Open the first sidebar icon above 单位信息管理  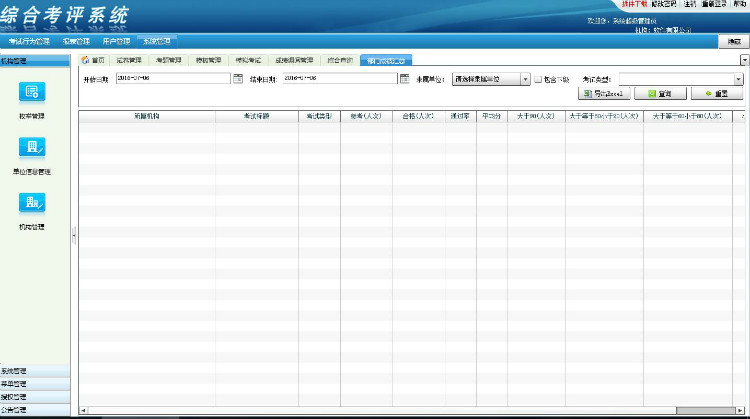[32, 92]
